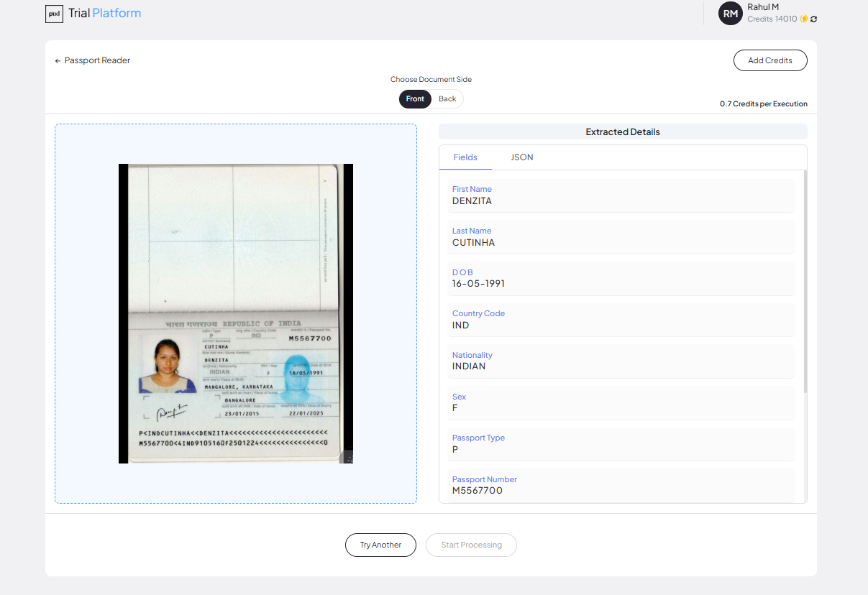Switch to the Back document side
Image resolution: width=868 pixels, height=595 pixels.
click(x=447, y=98)
